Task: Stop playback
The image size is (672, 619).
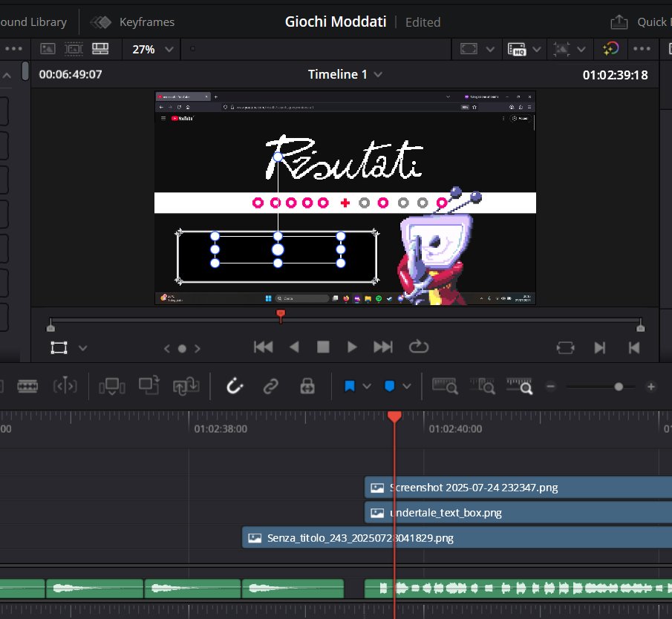Action: 323,347
